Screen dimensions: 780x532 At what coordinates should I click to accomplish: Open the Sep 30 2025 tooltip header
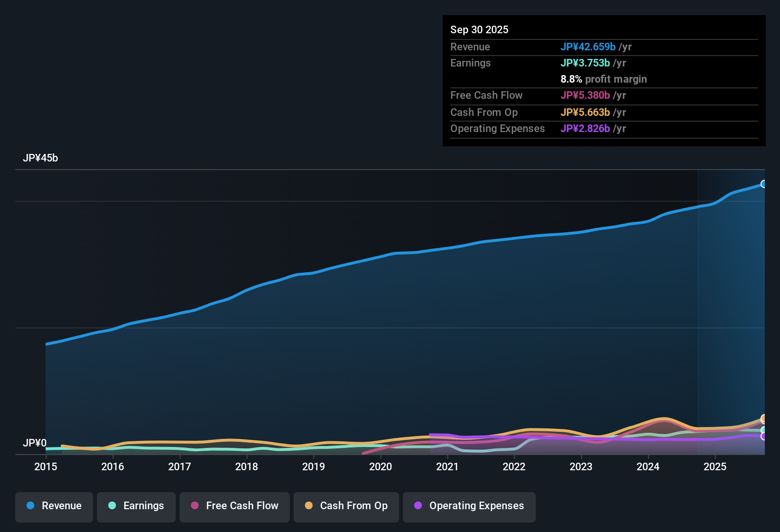pos(479,29)
